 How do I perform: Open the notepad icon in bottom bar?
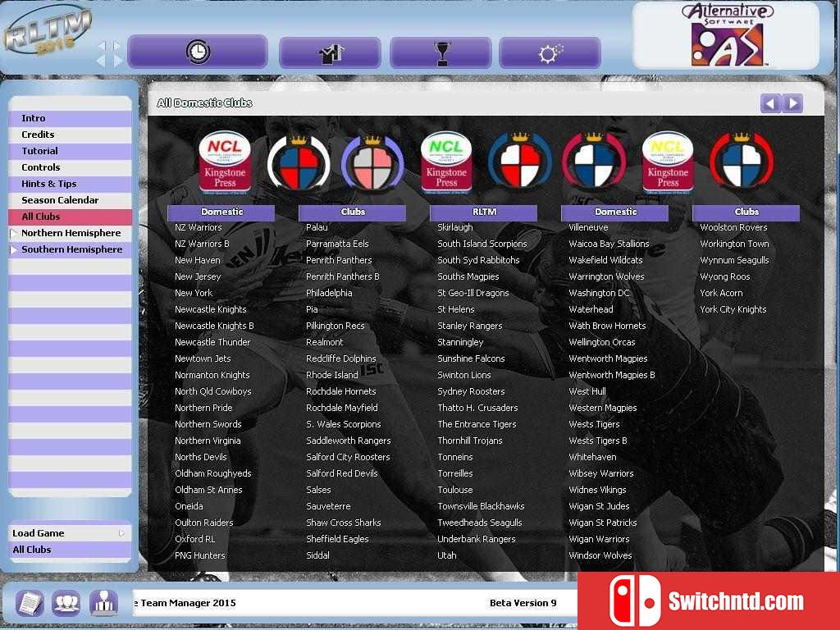coord(30,603)
